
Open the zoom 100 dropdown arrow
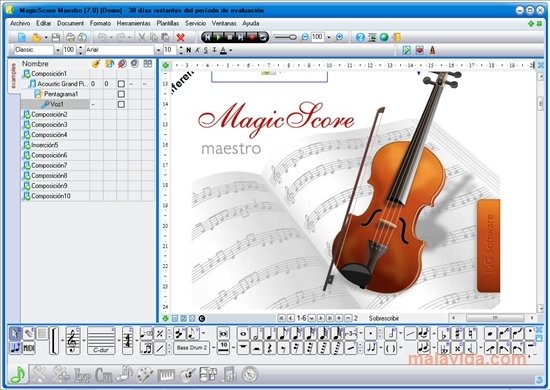coord(329,37)
